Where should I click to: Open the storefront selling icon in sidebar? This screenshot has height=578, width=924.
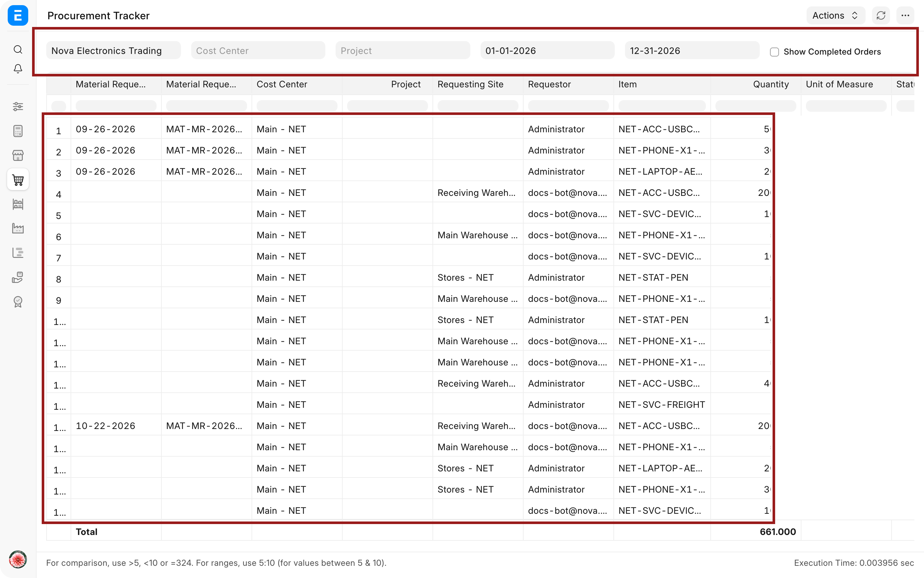18,155
